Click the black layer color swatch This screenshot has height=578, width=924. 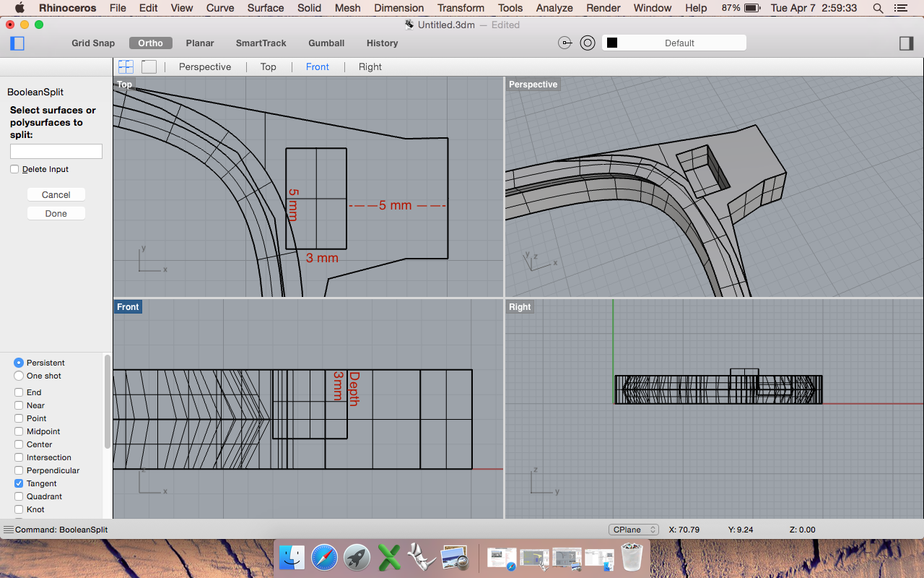(612, 43)
